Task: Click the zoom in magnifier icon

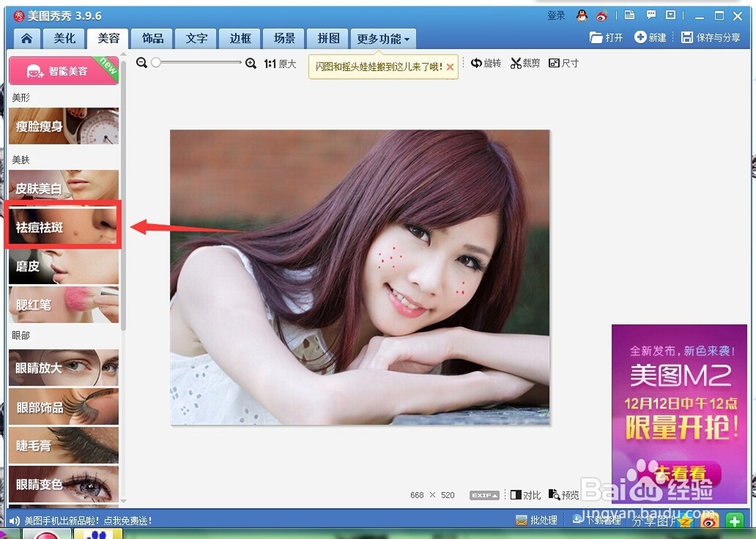Action: [251, 64]
